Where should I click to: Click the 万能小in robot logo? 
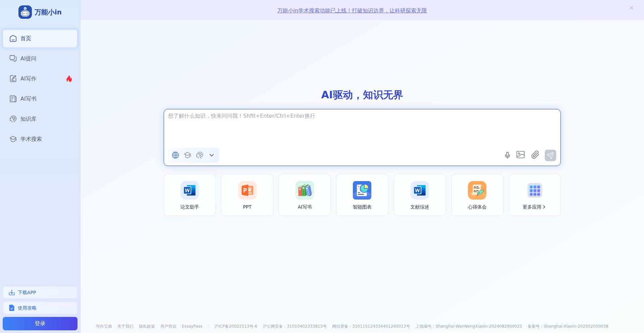point(25,12)
